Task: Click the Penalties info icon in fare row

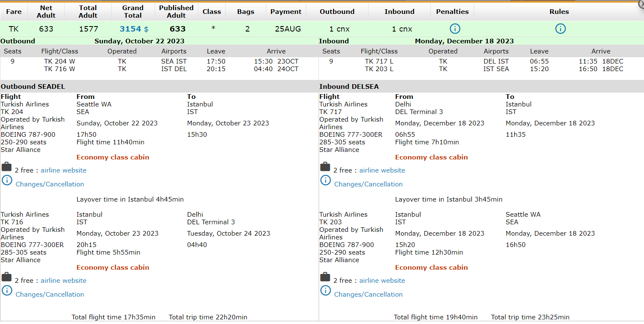Action: (455, 29)
